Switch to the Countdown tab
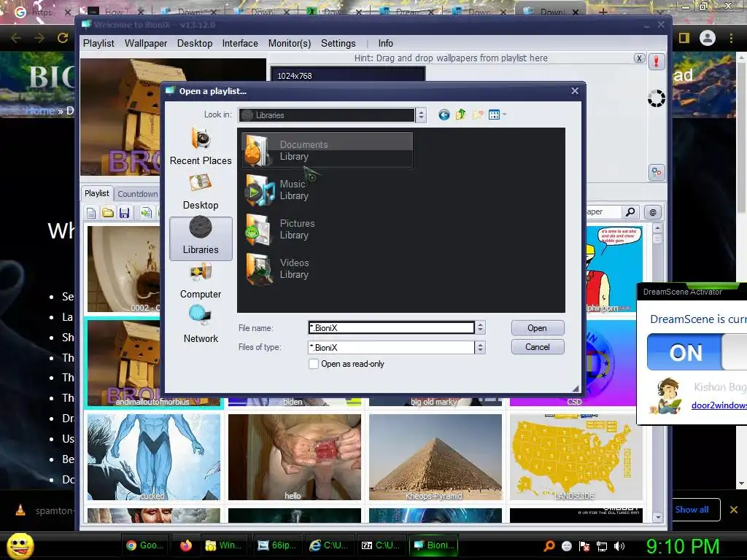Screen dimensions: 747x560 (x=138, y=194)
